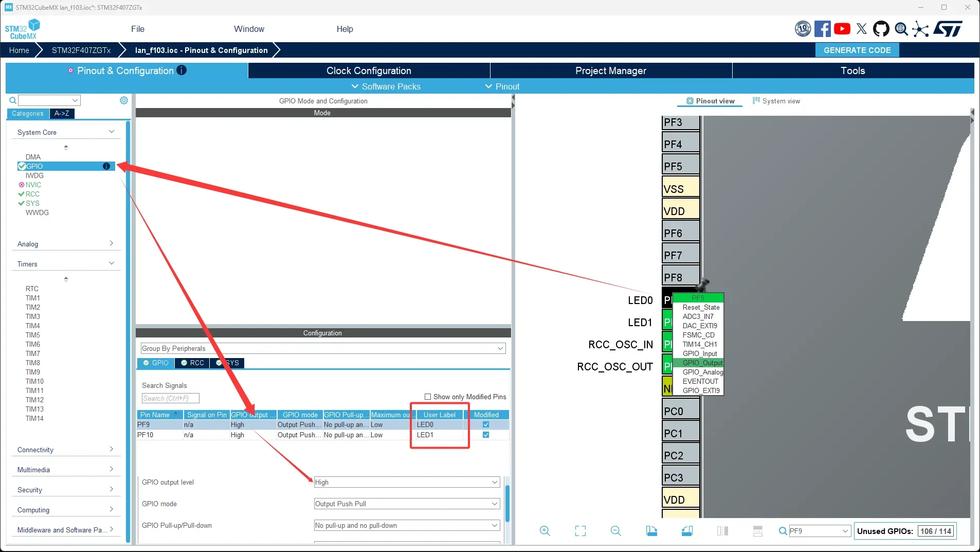Click the Search Signals input field
The height and width of the screenshot is (552, 980).
point(170,399)
